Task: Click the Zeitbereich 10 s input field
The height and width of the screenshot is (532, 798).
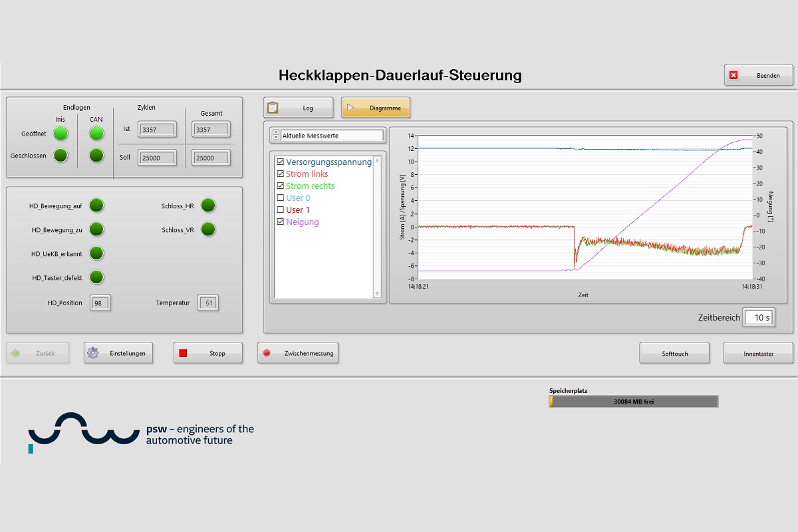Action: pos(758,318)
